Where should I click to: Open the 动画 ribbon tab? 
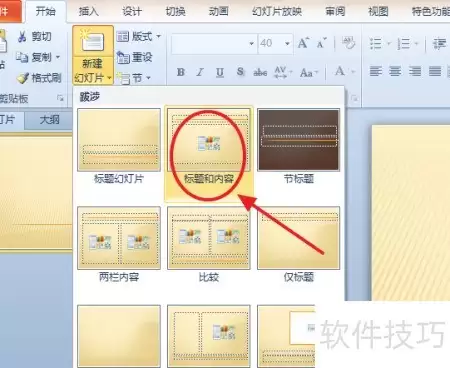[219, 11]
